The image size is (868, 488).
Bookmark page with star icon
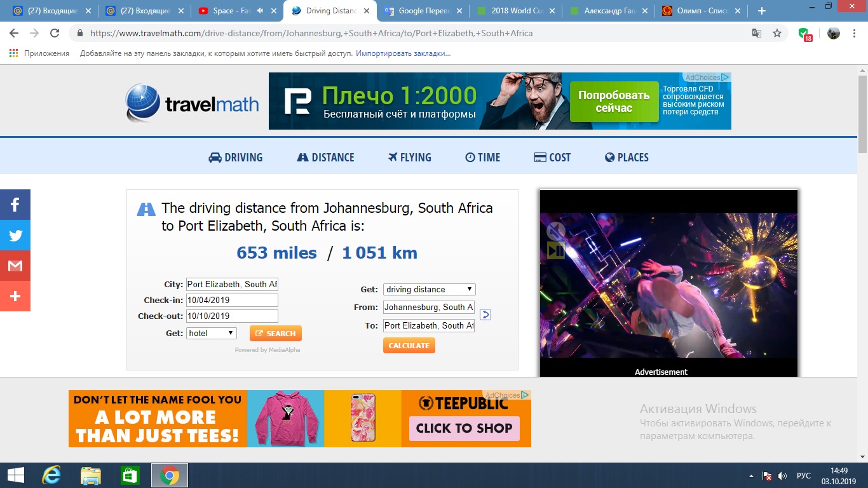coord(776,33)
